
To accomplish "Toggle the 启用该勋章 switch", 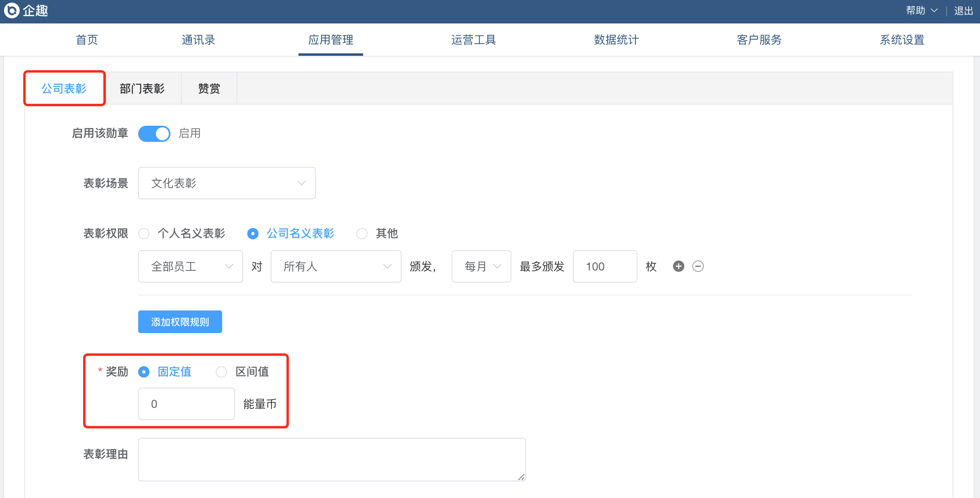I will [154, 133].
